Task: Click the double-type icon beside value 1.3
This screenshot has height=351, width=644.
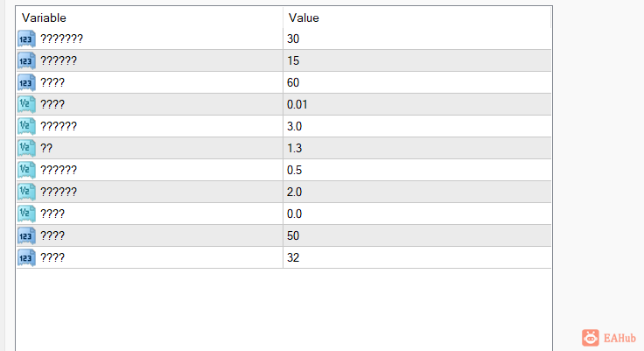Action: (25, 148)
